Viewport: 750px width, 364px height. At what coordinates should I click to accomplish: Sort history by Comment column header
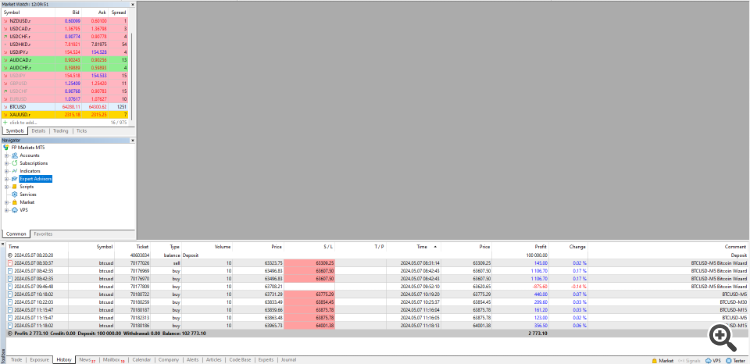point(668,246)
